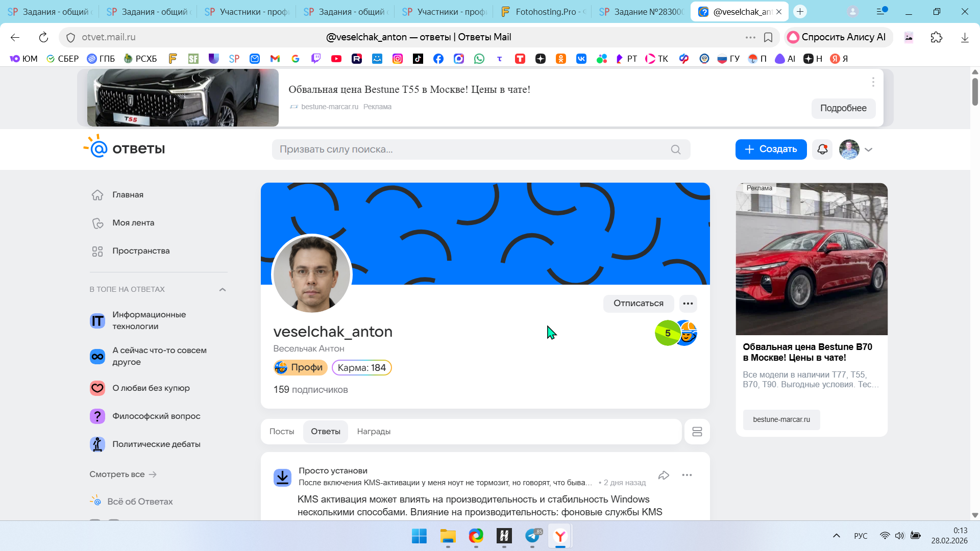Open browser extensions puzzle icon
Viewport: 980px width, 551px height.
(936, 37)
